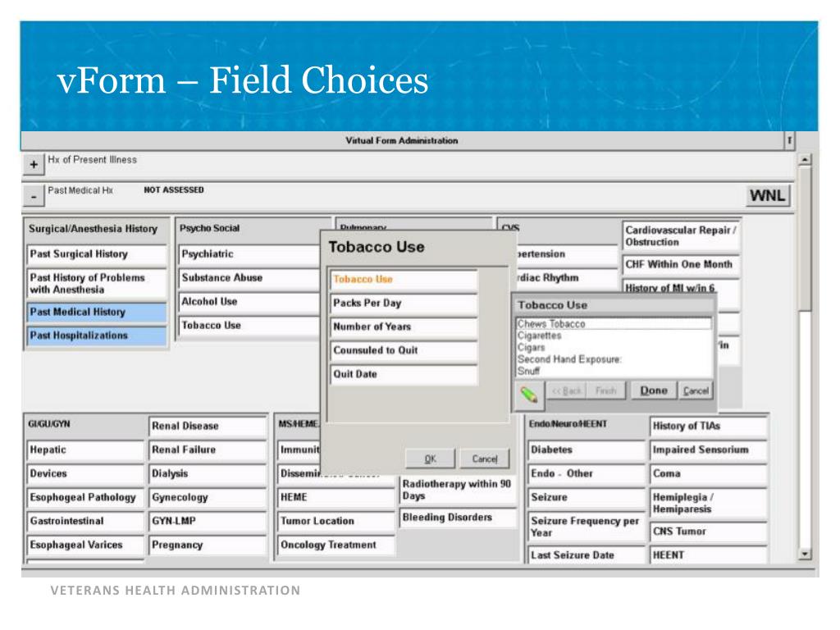This screenshot has height=630, width=840.
Task: Open the CNS Tumor item
Action: coord(709,532)
